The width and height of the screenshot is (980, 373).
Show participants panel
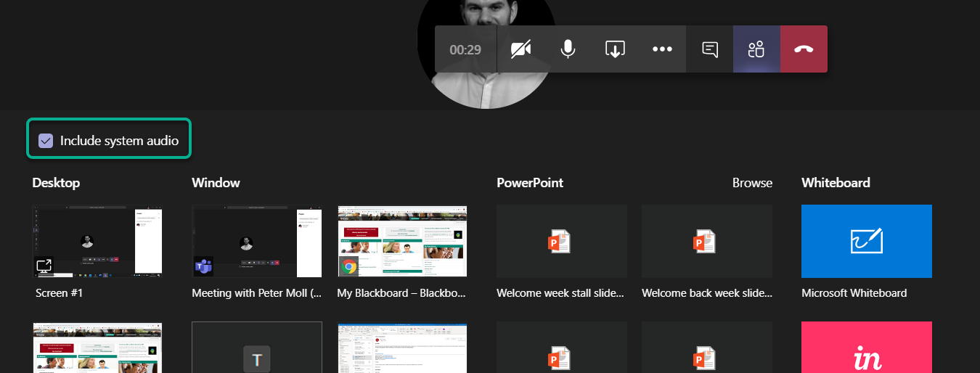[756, 49]
